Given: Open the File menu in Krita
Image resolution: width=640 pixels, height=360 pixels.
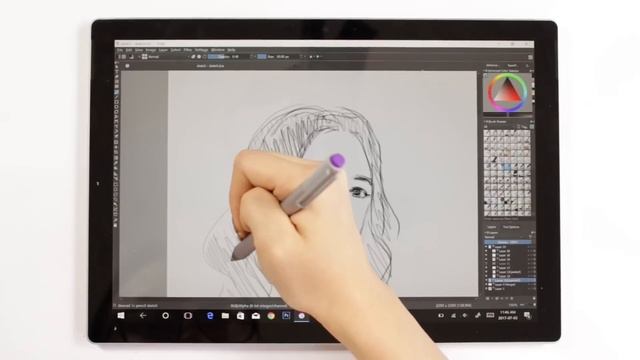Looking at the screenshot, I should pyautogui.click(x=120, y=50).
